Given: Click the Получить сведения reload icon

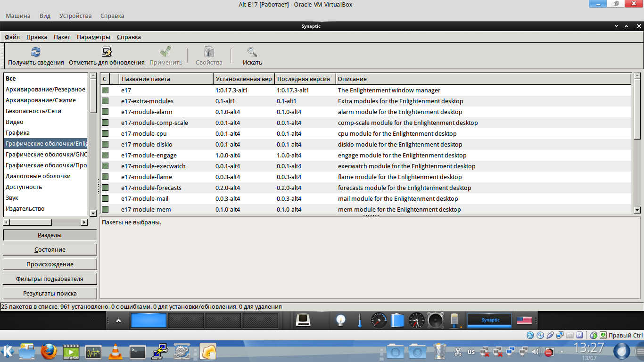Looking at the screenshot, I should pos(36,52).
